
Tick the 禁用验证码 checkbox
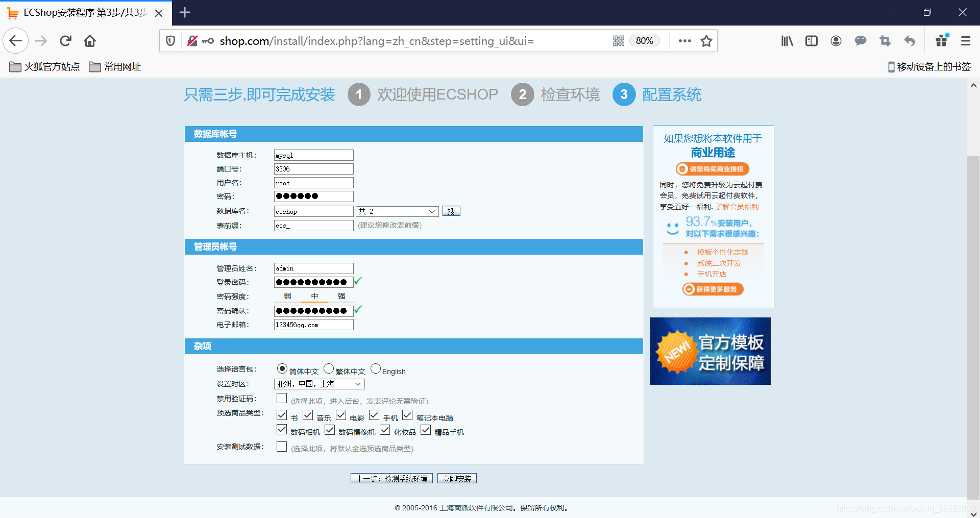(x=282, y=398)
